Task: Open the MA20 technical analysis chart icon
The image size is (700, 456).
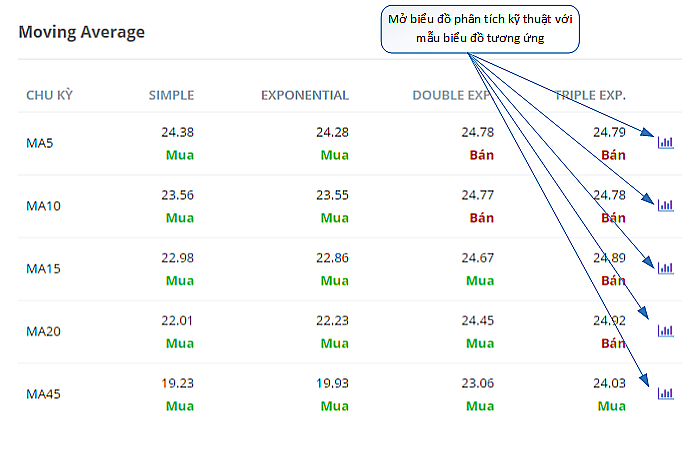Action: tap(665, 330)
